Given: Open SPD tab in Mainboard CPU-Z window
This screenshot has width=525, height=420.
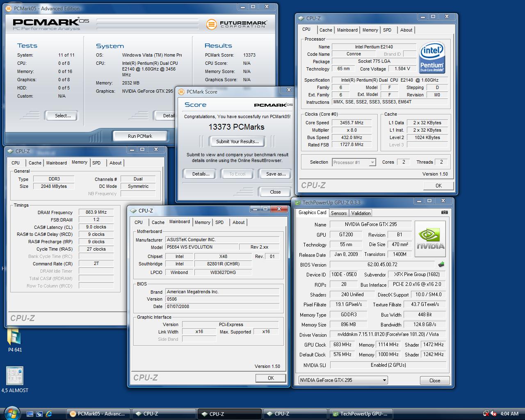Looking at the screenshot, I should [x=219, y=222].
